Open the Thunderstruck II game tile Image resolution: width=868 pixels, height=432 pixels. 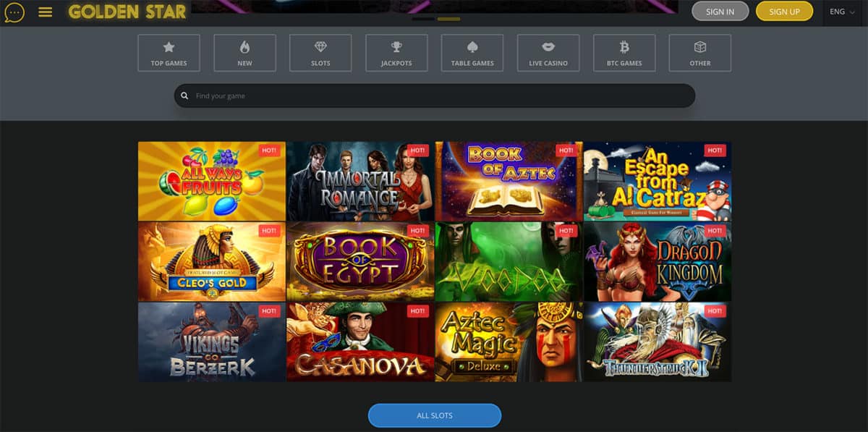pos(657,342)
